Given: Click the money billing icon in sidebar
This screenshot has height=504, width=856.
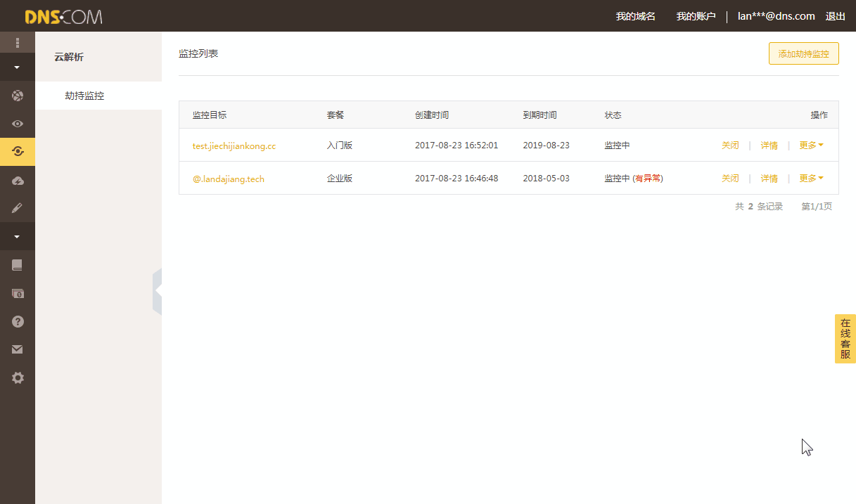Looking at the screenshot, I should 18,293.
